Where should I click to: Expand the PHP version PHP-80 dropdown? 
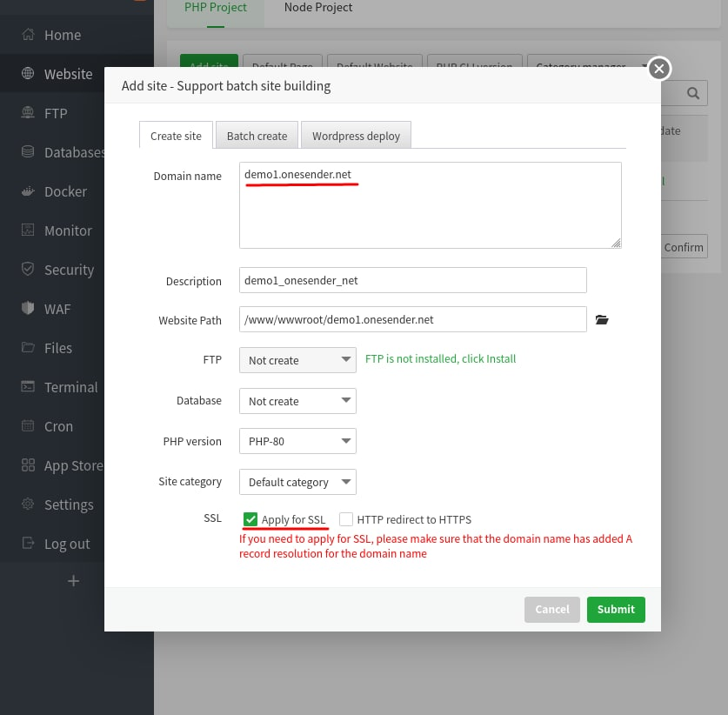(297, 441)
